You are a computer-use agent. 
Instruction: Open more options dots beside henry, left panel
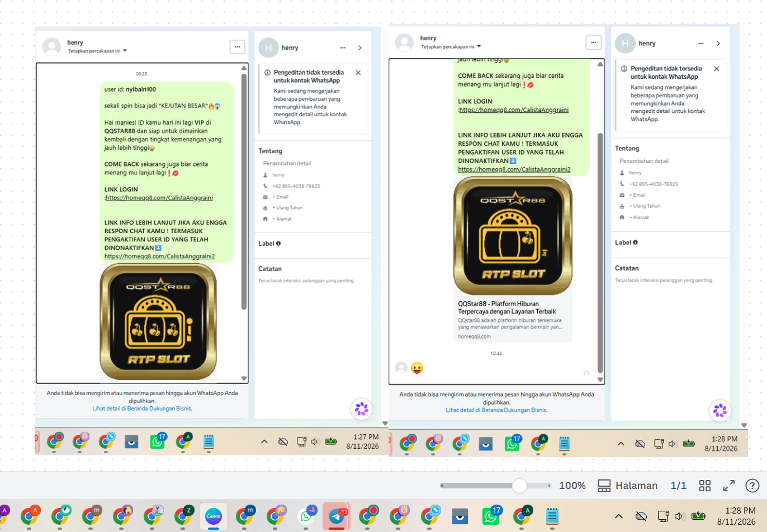[343, 48]
